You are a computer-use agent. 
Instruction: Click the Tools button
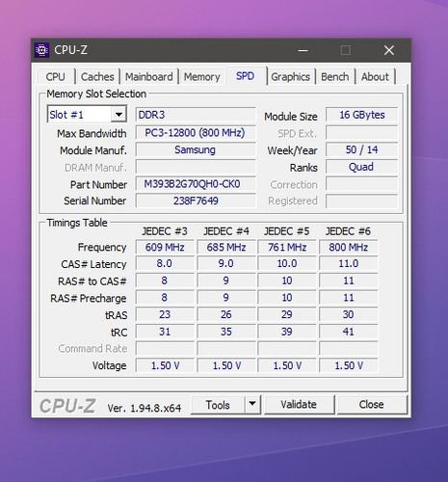(218, 405)
